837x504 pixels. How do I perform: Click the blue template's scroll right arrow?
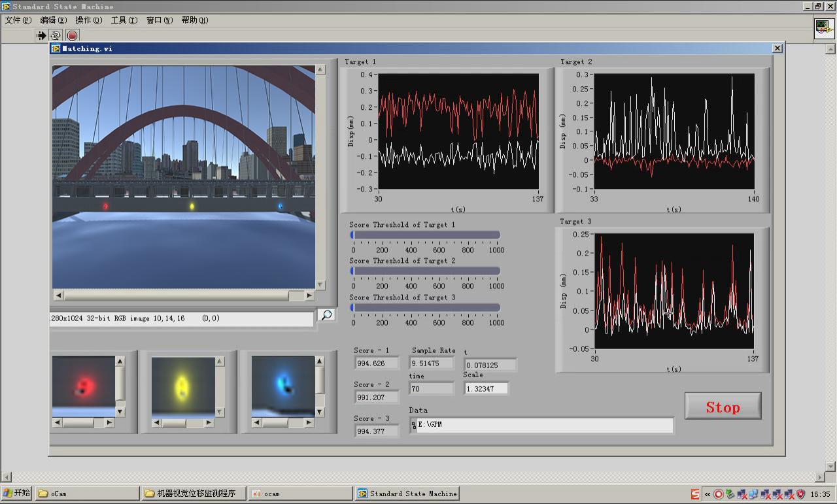coord(309,423)
